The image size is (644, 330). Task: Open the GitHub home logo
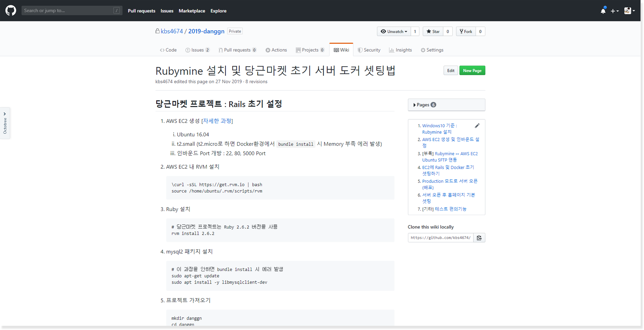coord(11,10)
